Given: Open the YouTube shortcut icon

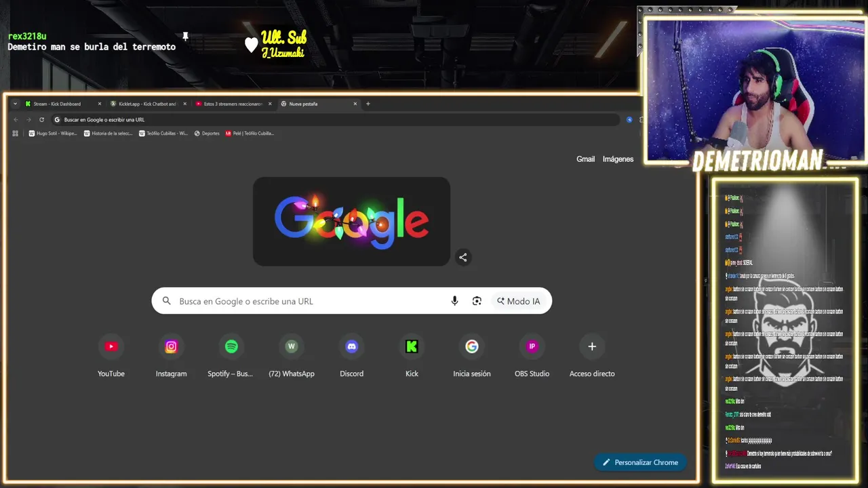Looking at the screenshot, I should tap(111, 346).
